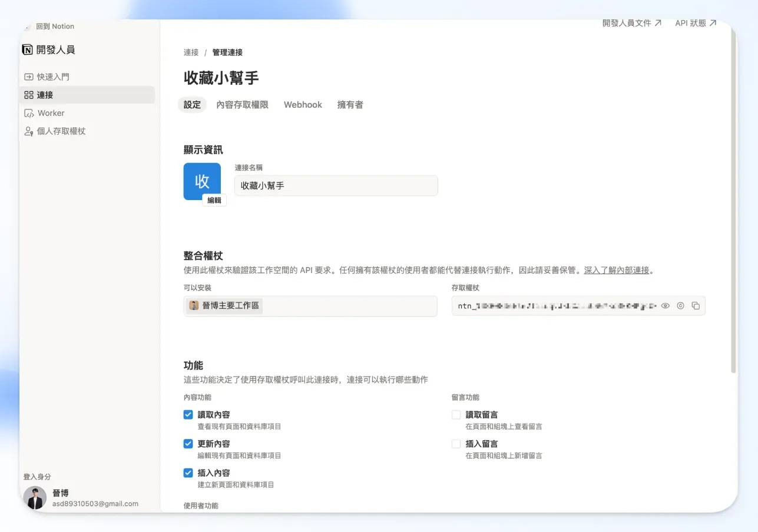Click the 留言功能 label
Viewport: 758px width, 532px height.
click(x=465, y=397)
